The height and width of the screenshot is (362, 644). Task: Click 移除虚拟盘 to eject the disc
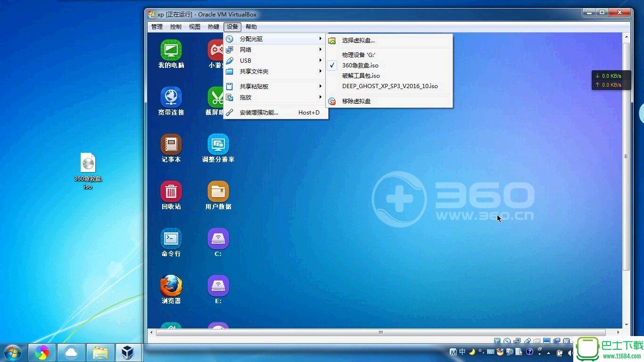pyautogui.click(x=389, y=101)
